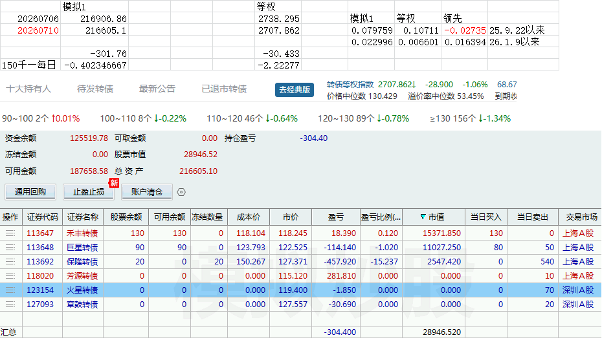Click the name 芳源转债
Viewport: 613px width, 364px height.
(82, 275)
